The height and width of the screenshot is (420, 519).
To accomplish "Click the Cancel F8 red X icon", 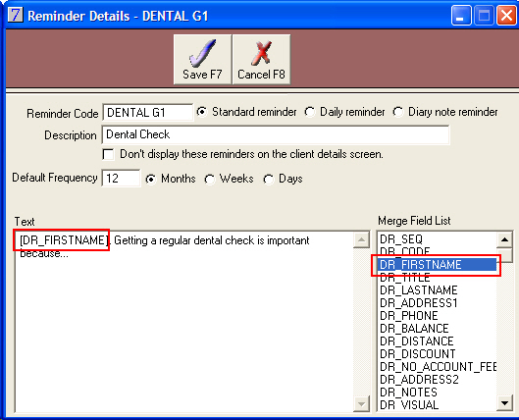I will 262,53.
